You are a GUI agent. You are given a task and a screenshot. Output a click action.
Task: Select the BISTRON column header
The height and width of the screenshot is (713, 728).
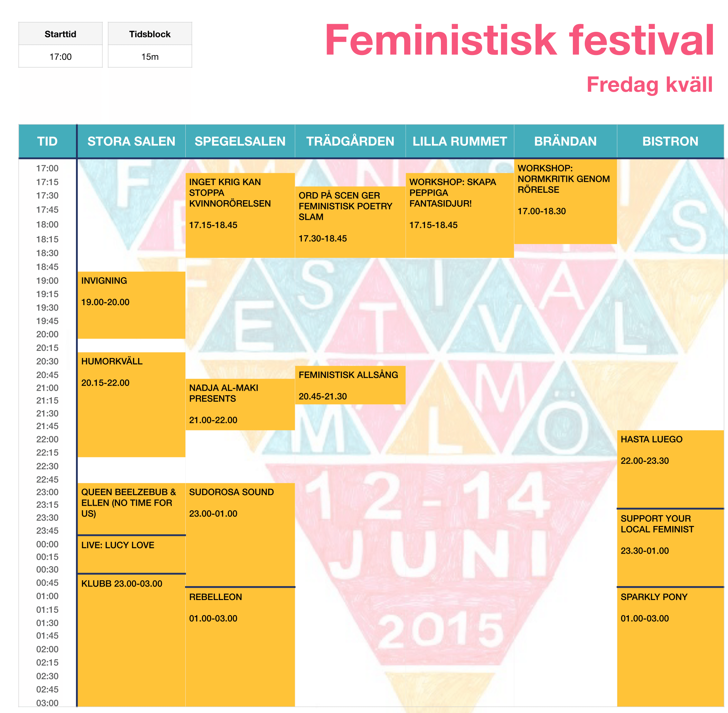pyautogui.click(x=670, y=141)
